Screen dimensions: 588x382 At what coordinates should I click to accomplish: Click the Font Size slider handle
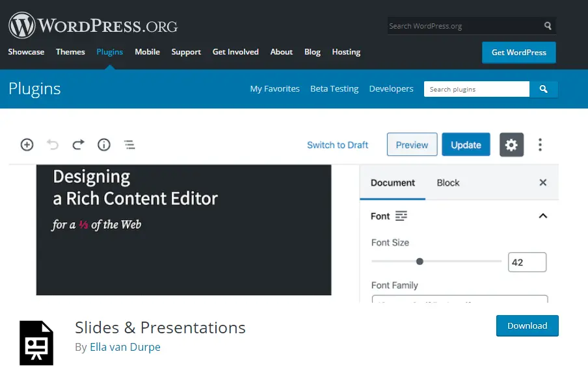(420, 261)
